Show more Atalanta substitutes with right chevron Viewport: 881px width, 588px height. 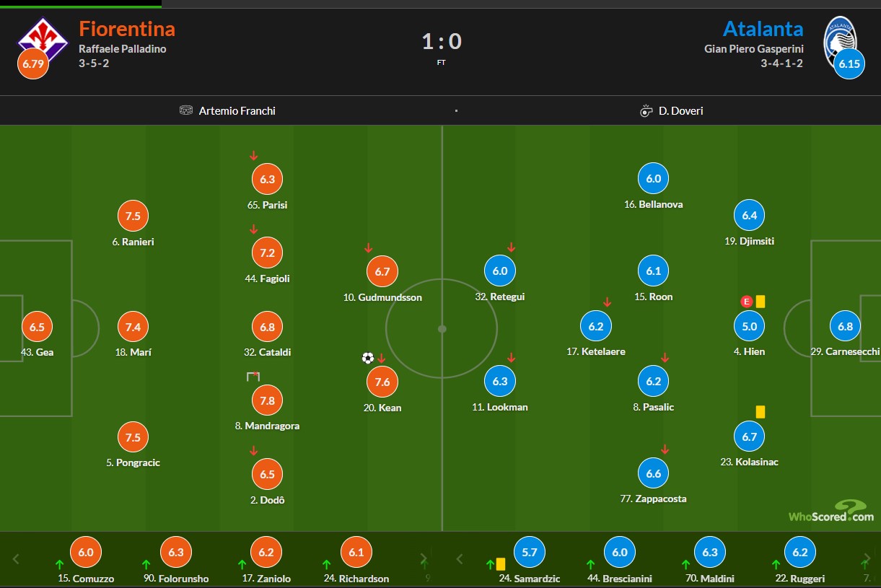point(866,558)
